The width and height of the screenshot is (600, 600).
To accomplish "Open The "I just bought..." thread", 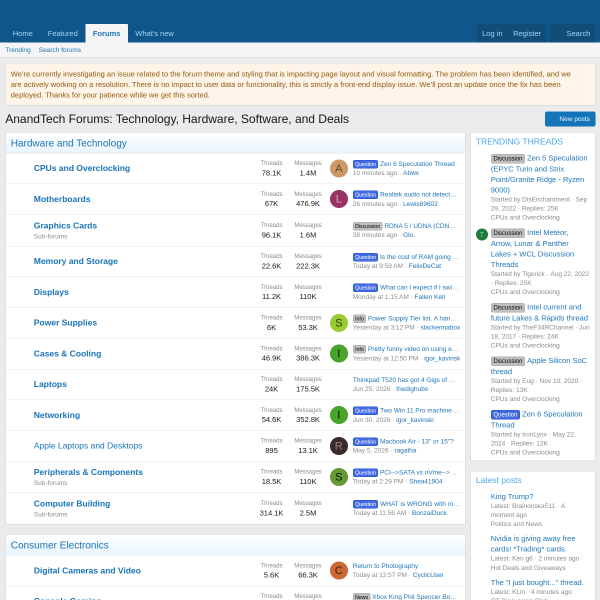I will (x=537, y=583).
